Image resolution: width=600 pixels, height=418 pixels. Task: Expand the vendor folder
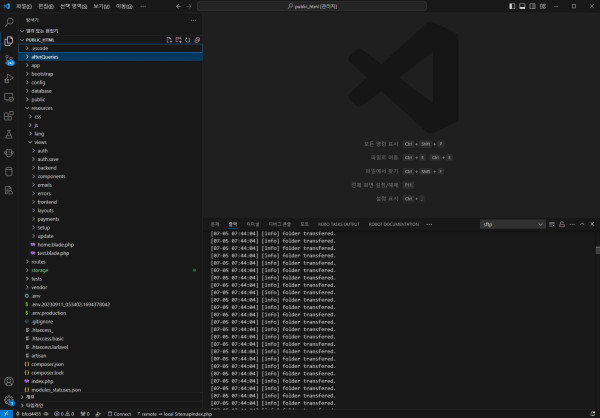point(111,287)
